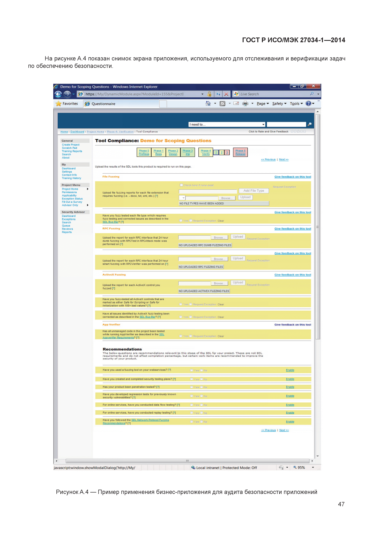Open the Phase 2 Design tab

(173, 152)
